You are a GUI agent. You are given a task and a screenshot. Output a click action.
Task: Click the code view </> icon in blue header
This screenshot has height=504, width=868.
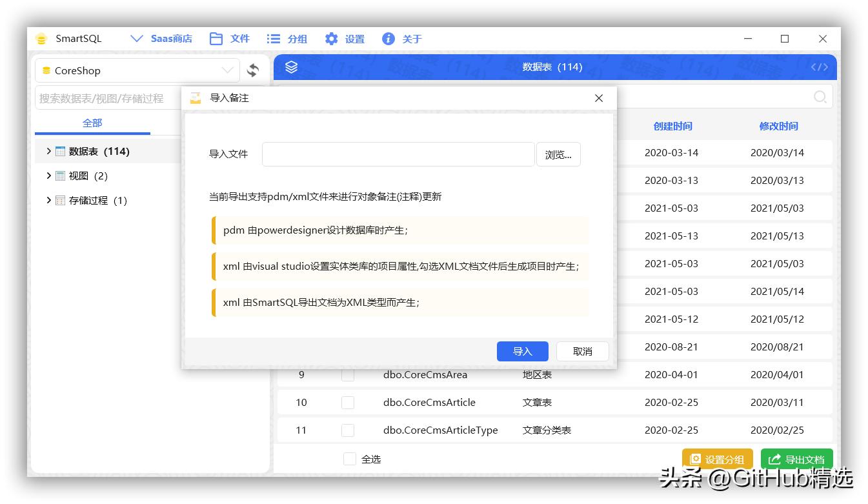(819, 66)
